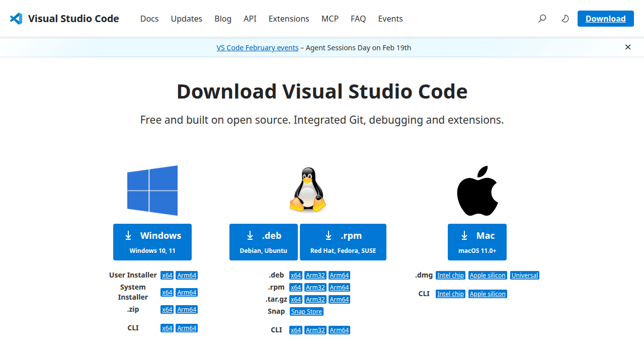Download the Arm64 User Installer for Windows
This screenshot has height=362, width=644.
click(x=186, y=275)
